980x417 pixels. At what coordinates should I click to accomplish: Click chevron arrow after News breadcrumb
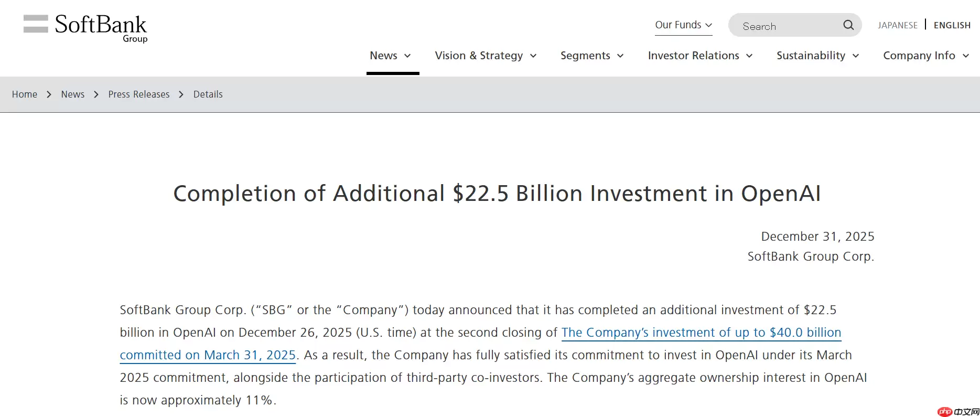[x=96, y=94]
